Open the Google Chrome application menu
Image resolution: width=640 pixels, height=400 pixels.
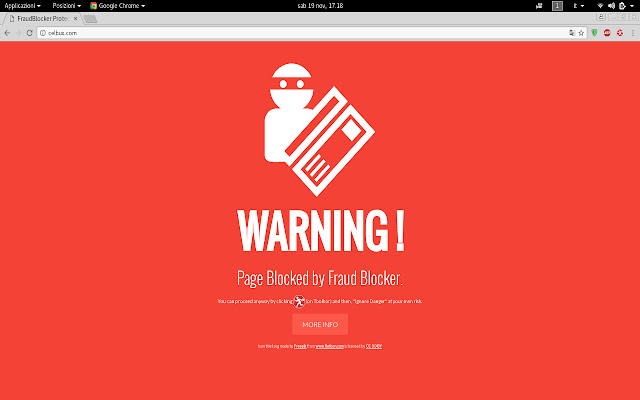pos(118,6)
